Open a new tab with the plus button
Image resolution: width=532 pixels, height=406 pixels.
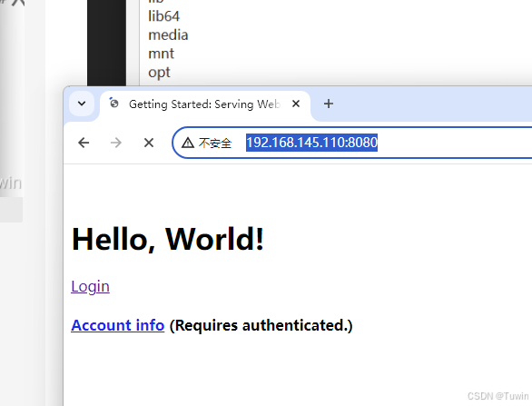tap(329, 104)
